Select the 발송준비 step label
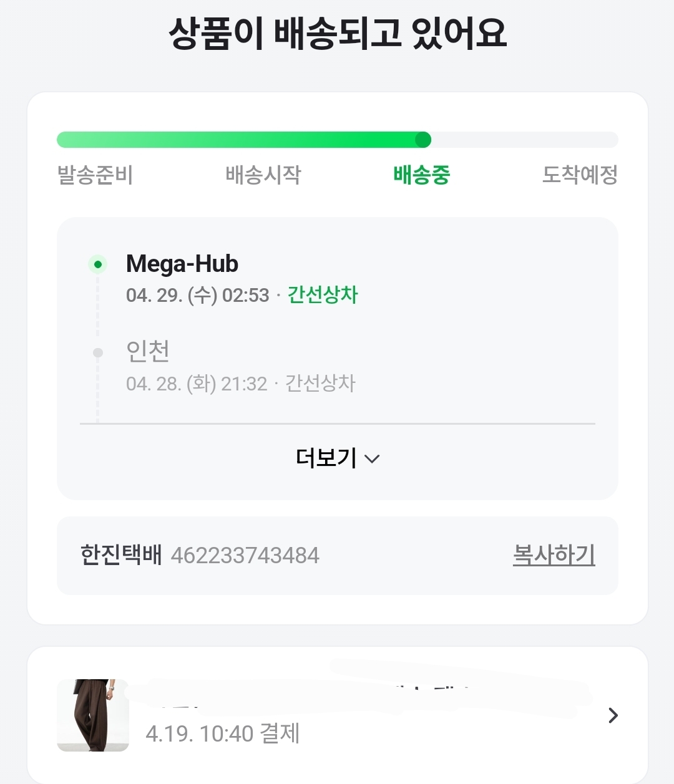674x784 pixels. (x=95, y=175)
